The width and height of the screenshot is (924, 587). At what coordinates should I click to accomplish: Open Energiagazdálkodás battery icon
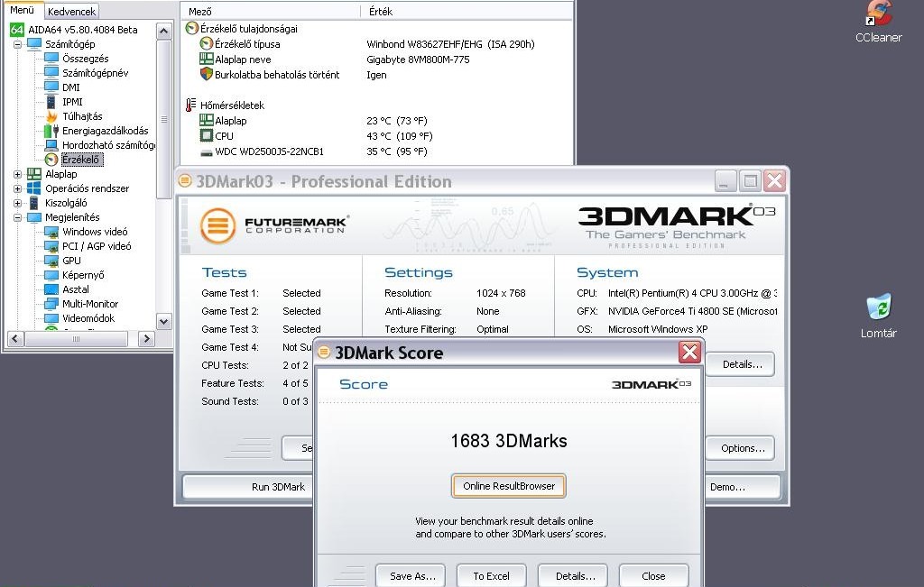point(51,131)
